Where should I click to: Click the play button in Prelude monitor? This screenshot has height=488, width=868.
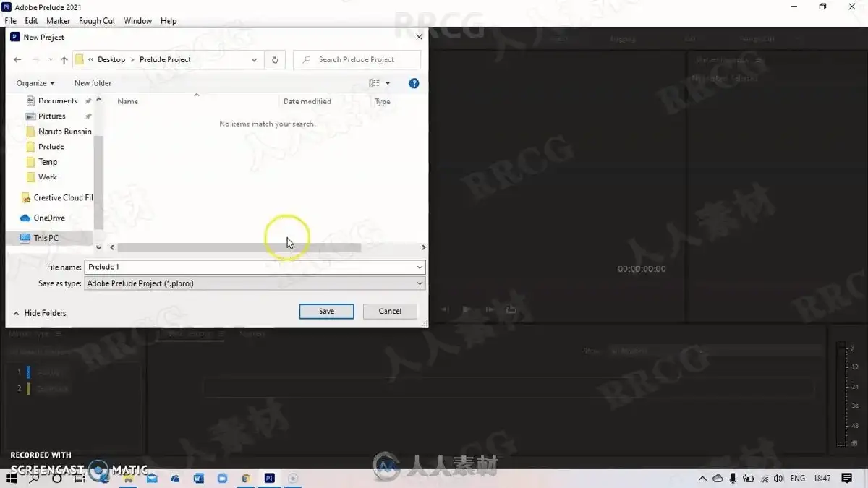pos(467,309)
